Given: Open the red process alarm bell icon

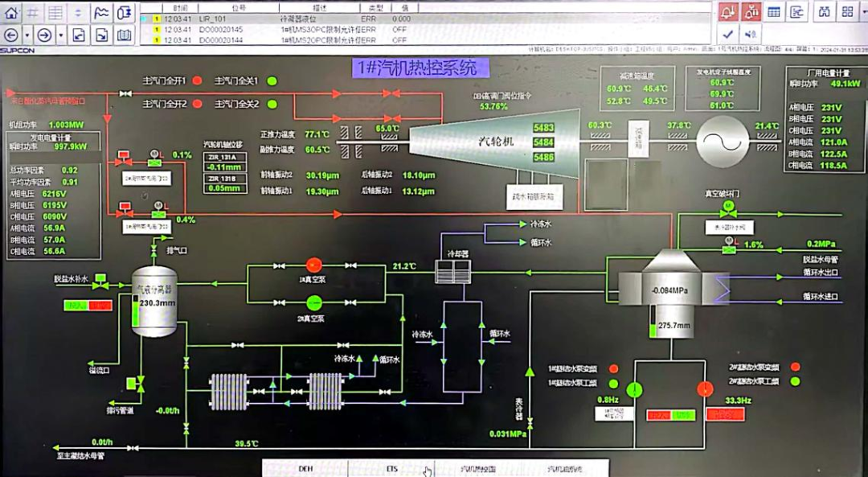Looking at the screenshot, I should click(x=728, y=12).
